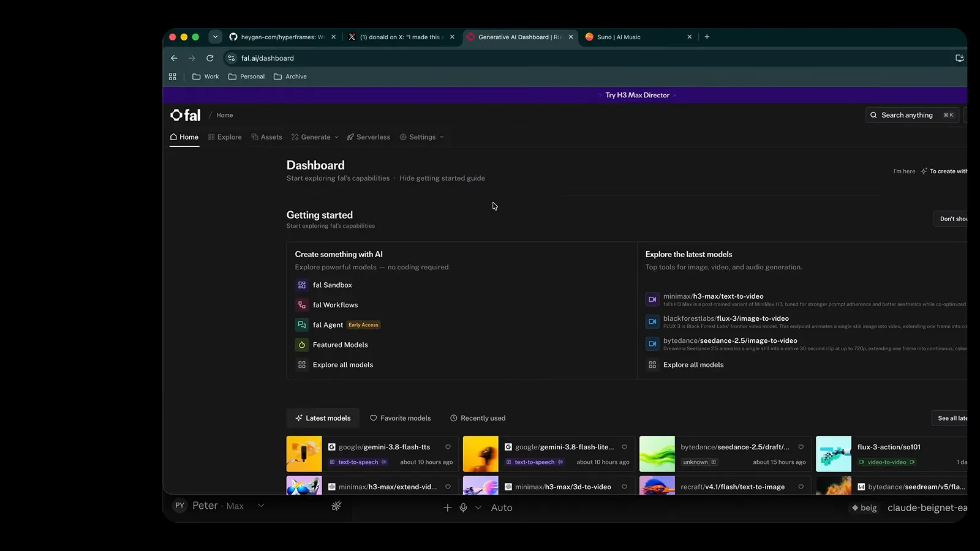Click video-to-video tag on flux-3-action
Image resolution: width=980 pixels, height=551 pixels.
click(x=887, y=462)
